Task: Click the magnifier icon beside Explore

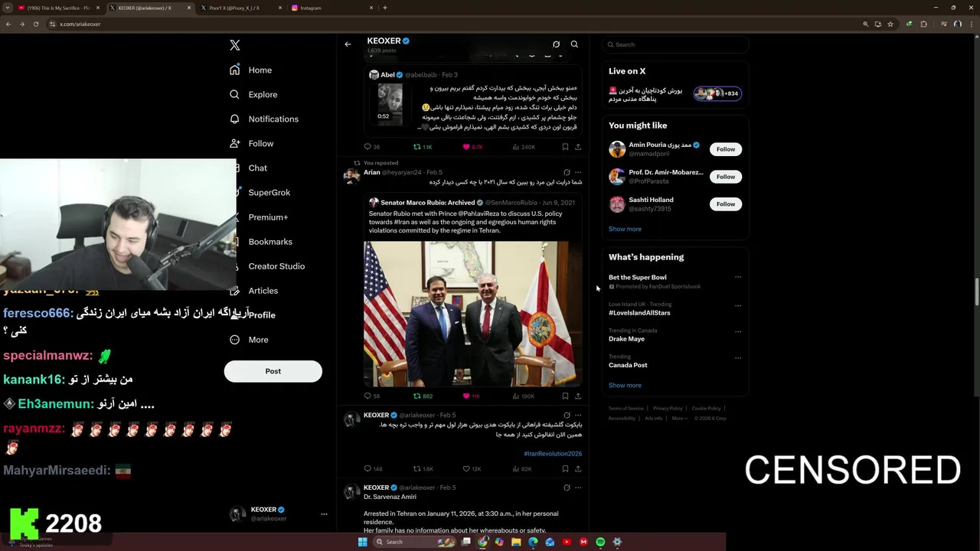Action: pos(234,94)
